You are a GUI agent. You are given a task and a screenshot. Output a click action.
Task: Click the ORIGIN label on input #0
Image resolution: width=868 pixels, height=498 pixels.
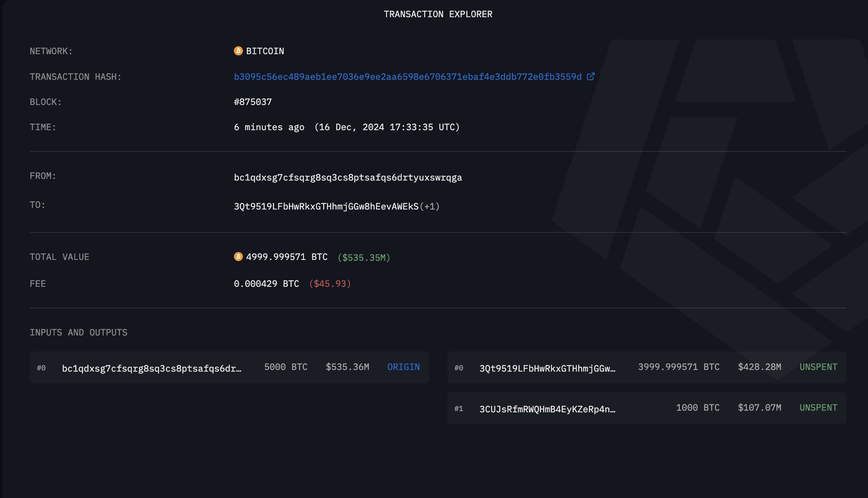pos(403,367)
